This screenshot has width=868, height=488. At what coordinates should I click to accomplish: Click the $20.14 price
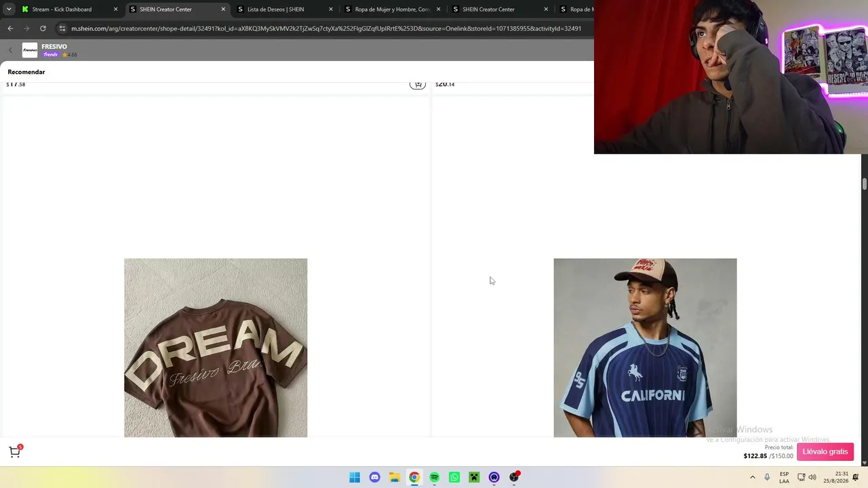445,85
